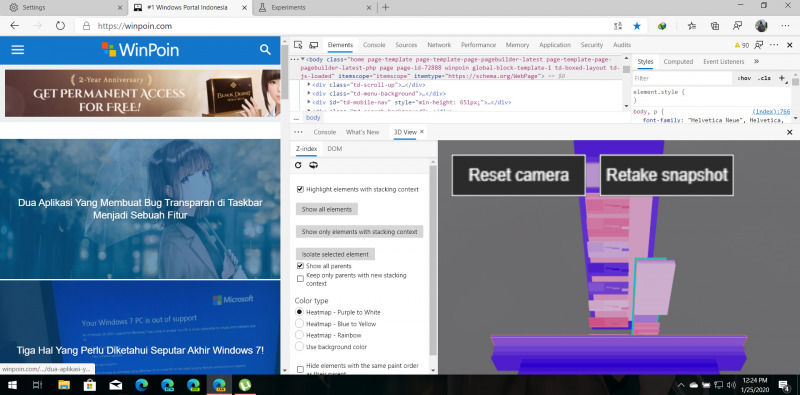Open browser Settings and more menu
800x395 pixels.
(785, 26)
